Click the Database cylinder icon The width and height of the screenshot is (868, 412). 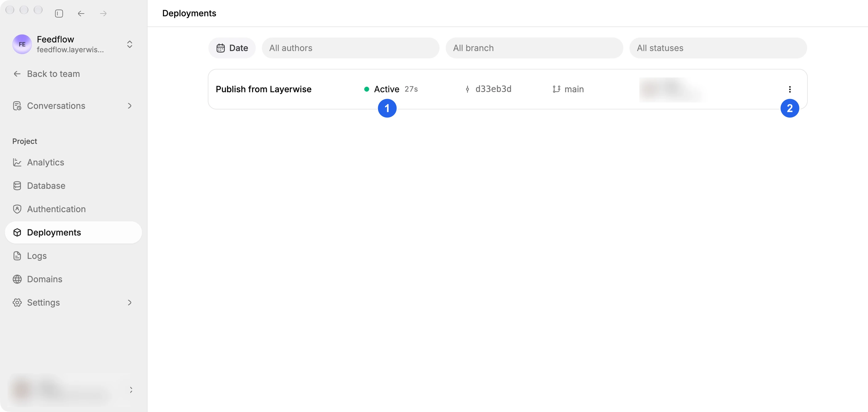pyautogui.click(x=17, y=186)
